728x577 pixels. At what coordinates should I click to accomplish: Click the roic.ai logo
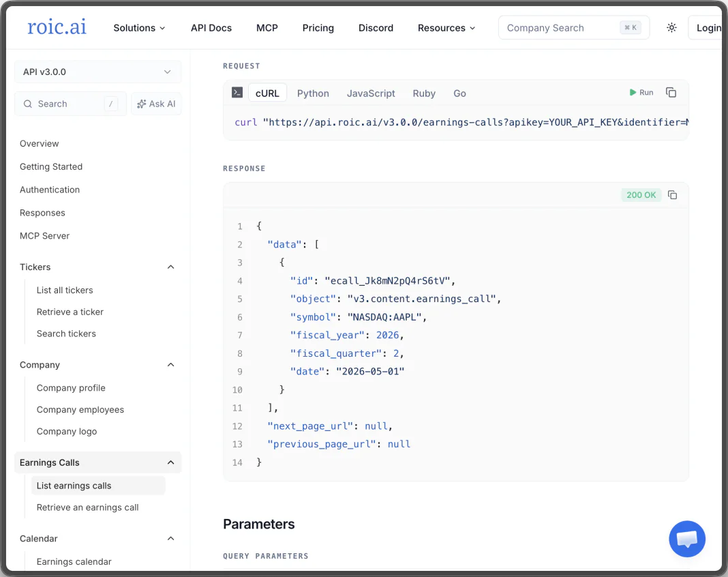[57, 27]
